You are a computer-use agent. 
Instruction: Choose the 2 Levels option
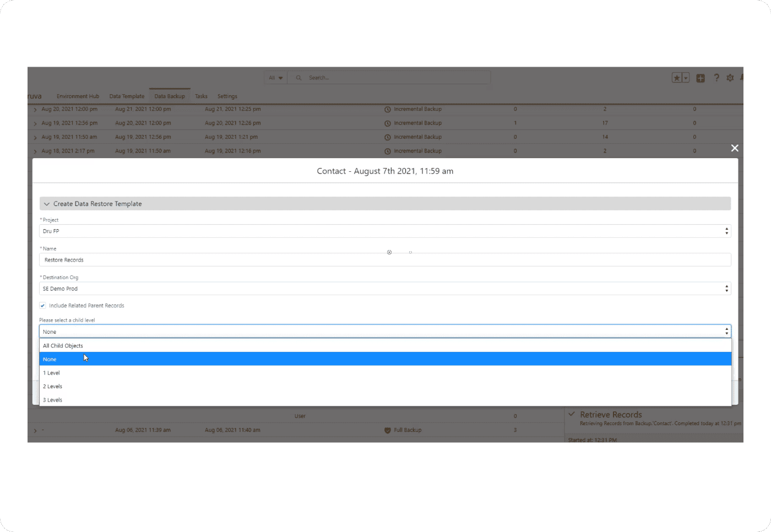[x=53, y=387]
